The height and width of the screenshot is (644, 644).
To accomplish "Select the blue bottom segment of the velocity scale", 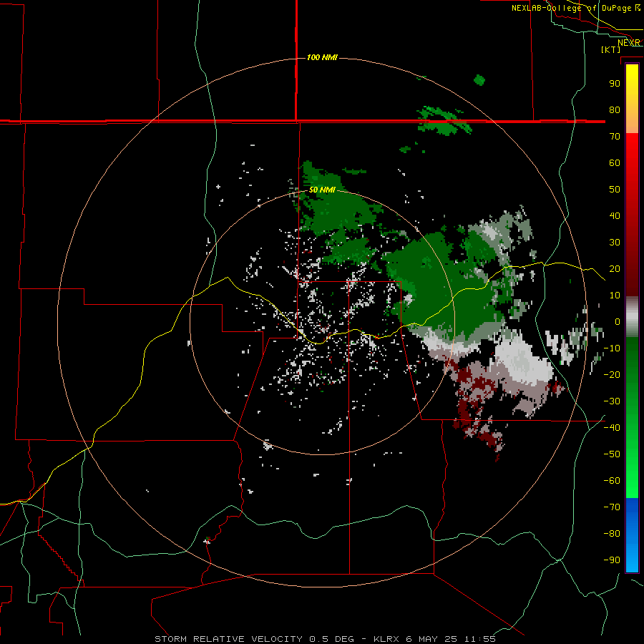I will click(632, 535).
